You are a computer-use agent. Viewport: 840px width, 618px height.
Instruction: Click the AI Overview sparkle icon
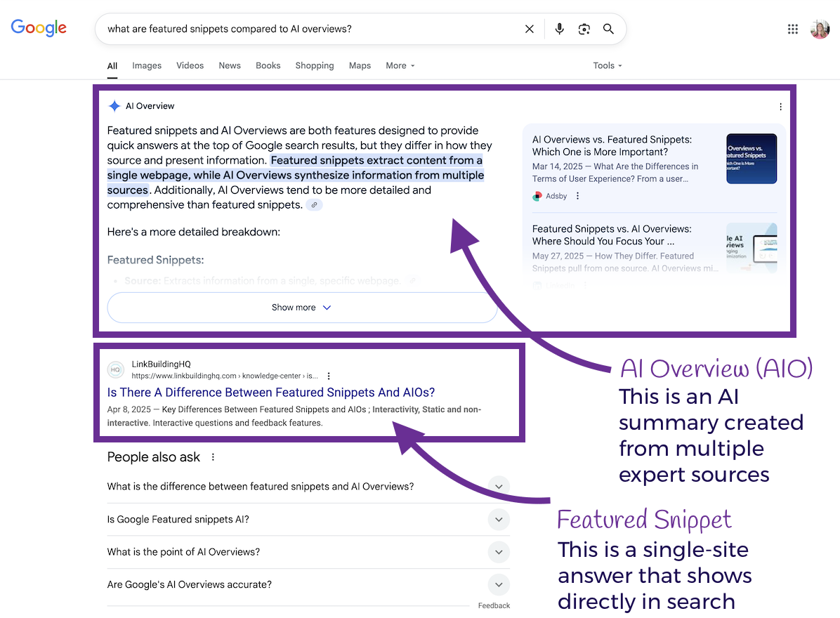(x=114, y=106)
